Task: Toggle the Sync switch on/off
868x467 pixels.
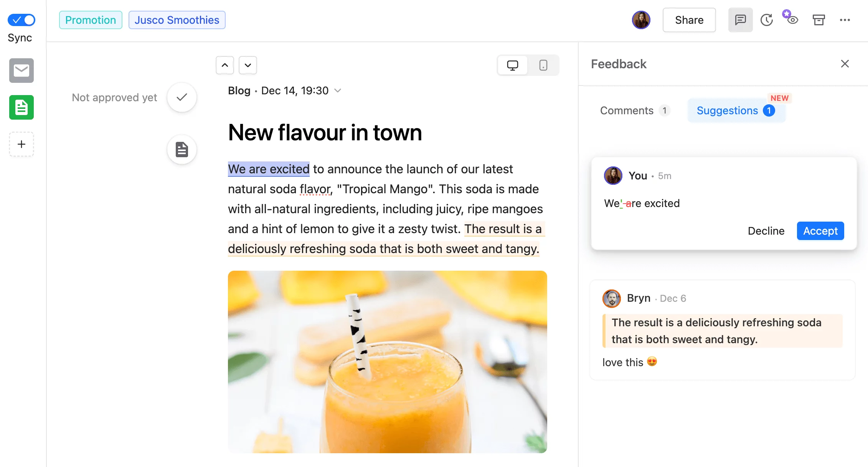Action: (22, 18)
